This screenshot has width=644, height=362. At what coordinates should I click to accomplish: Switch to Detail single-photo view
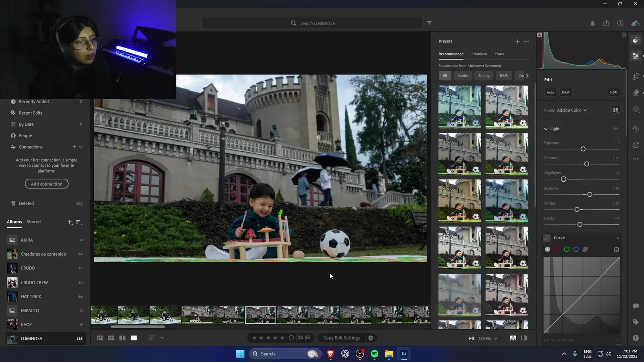134,338
